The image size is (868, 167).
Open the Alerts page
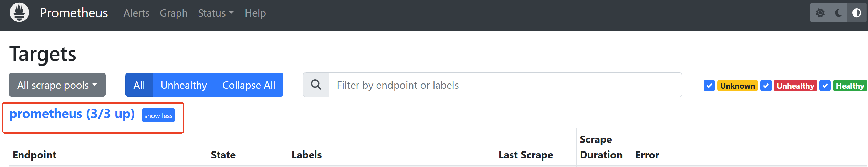[x=136, y=13]
